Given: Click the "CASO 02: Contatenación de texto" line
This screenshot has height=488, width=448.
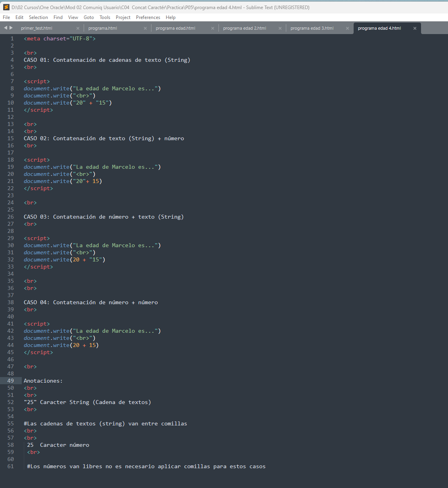Looking at the screenshot, I should point(104,139).
